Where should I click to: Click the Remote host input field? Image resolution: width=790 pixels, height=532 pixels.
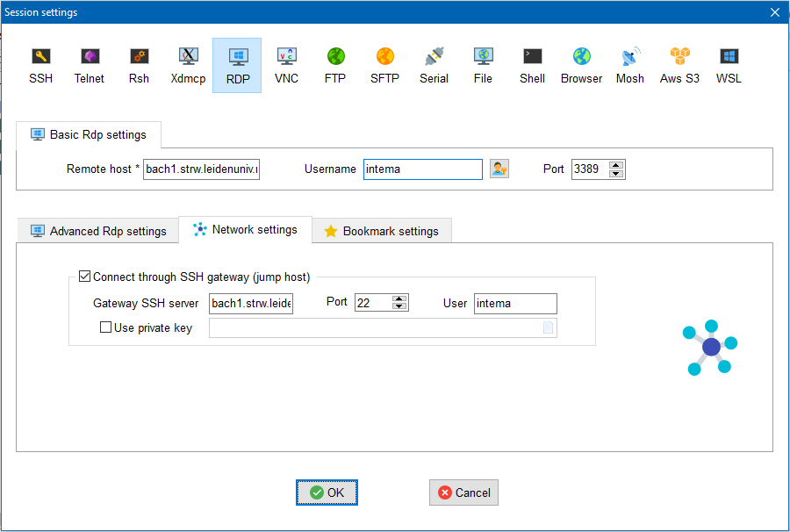[x=202, y=169]
